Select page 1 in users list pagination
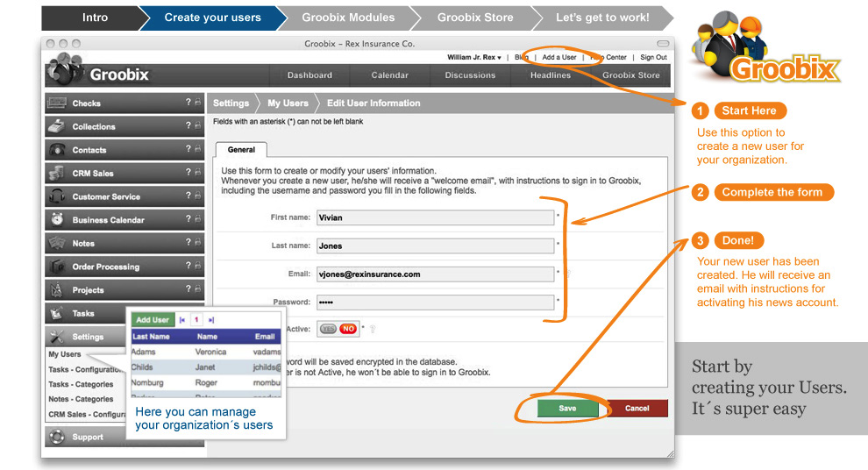 196,320
